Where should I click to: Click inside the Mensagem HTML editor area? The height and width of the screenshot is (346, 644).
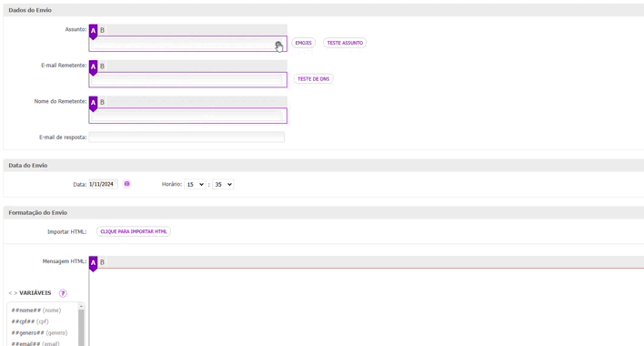[x=367, y=308]
